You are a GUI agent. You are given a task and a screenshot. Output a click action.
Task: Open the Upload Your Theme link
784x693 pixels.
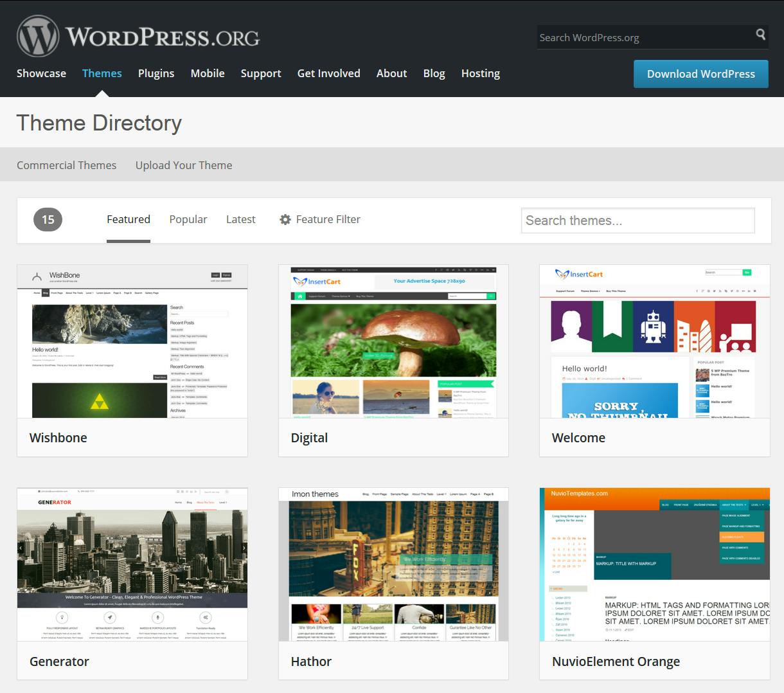coord(184,165)
